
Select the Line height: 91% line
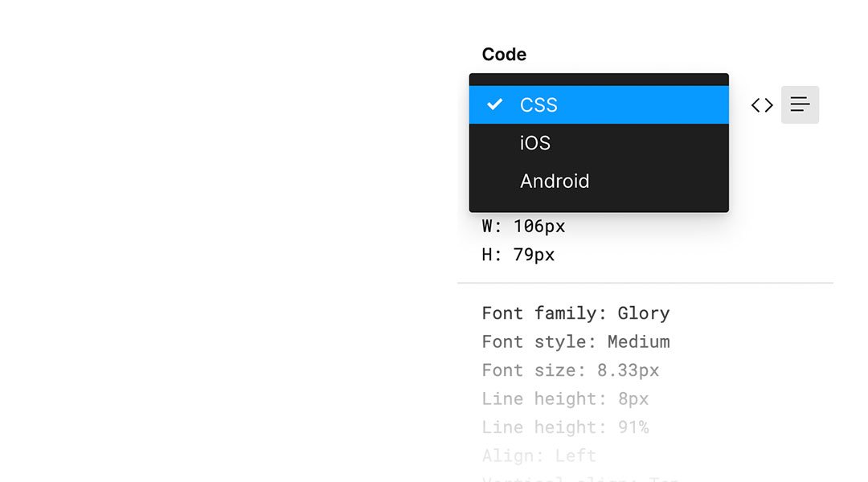pos(565,427)
